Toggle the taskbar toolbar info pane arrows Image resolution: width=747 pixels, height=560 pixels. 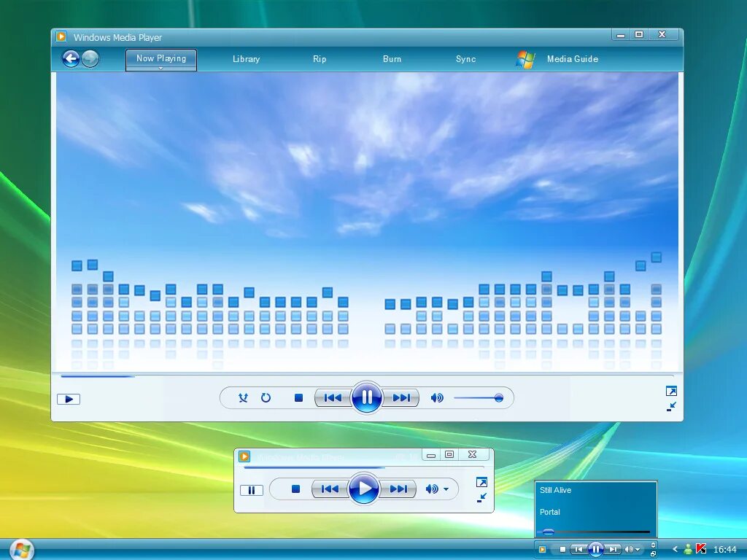(653, 545)
